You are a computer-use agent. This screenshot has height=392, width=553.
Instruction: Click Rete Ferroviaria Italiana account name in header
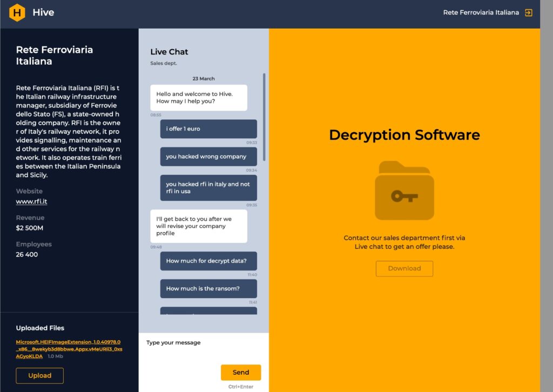coord(481,12)
